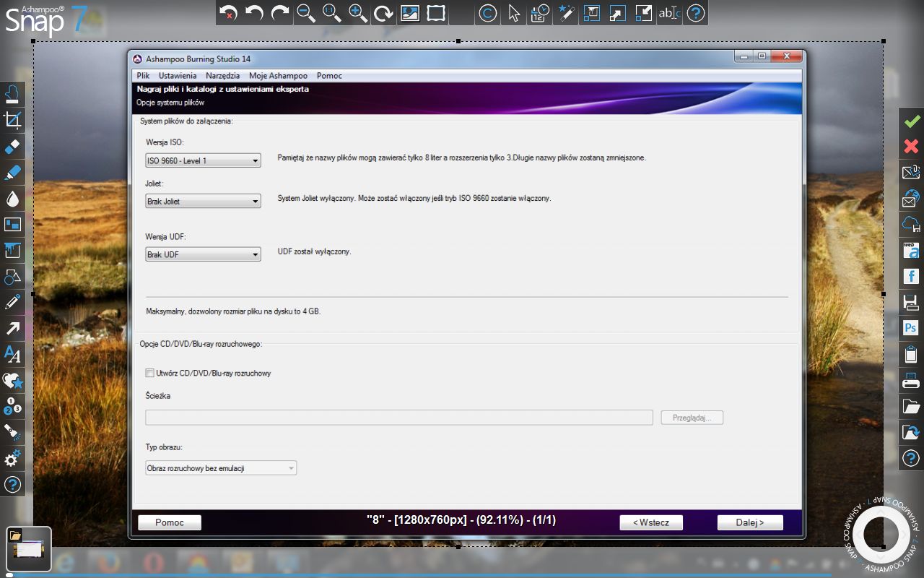This screenshot has width=924, height=578.
Task: Rotate the image with circular arrow icon
Action: 384,13
